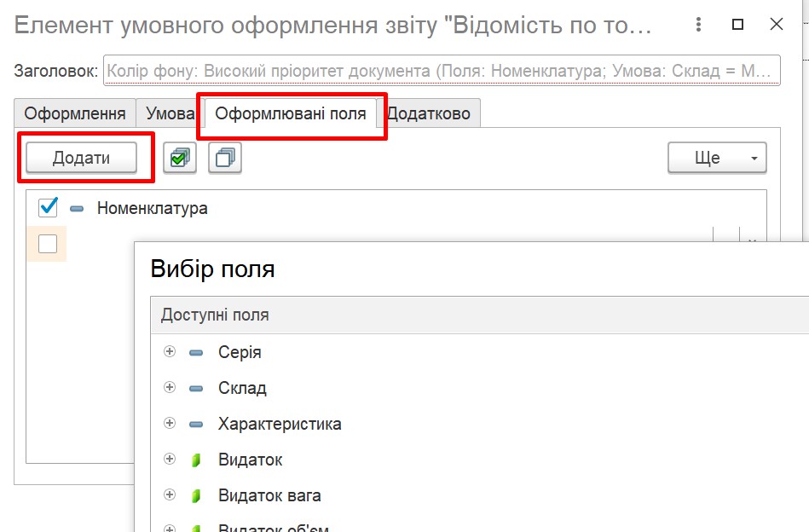The width and height of the screenshot is (809, 532).
Task: Open the Ще dropdown menu
Action: [717, 158]
